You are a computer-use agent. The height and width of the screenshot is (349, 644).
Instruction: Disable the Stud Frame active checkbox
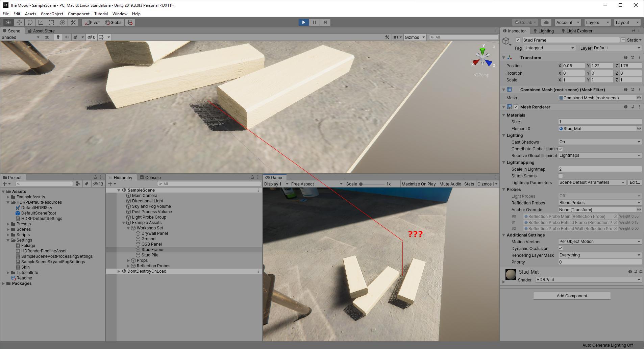pos(518,40)
